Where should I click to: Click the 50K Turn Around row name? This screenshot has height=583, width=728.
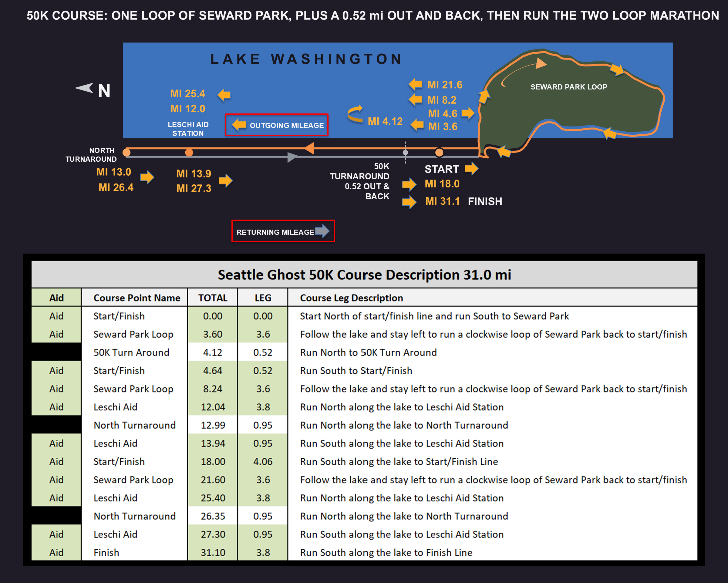click(x=131, y=352)
